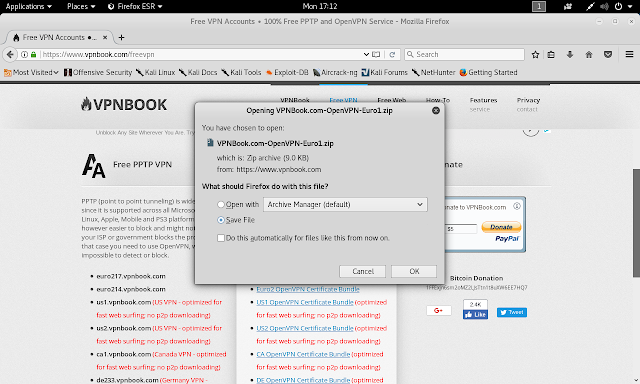This screenshot has width=640, height=384.
Task: Click the PayPal Donate button
Action: tap(501, 227)
